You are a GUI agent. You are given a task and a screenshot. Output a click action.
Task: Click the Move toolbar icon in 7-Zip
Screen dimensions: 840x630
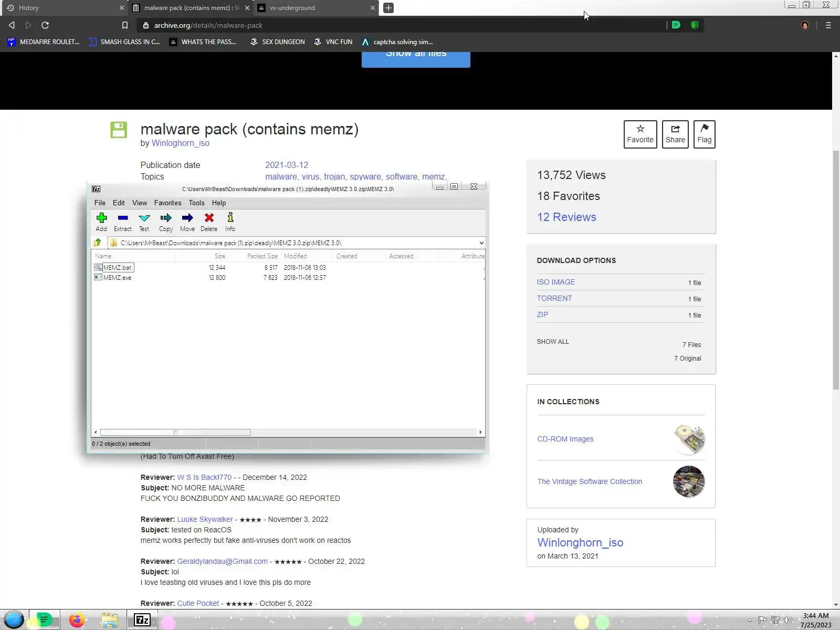coord(187,222)
